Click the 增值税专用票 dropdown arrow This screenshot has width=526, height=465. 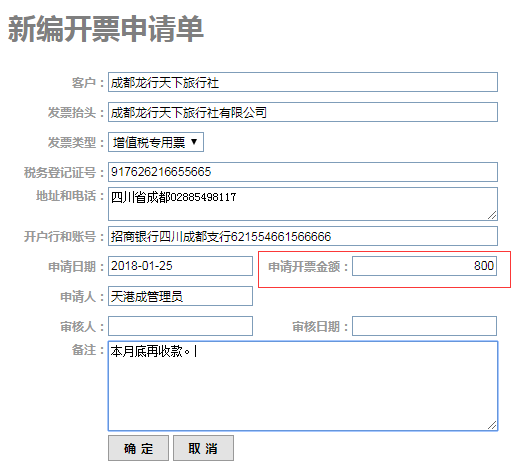click(194, 142)
